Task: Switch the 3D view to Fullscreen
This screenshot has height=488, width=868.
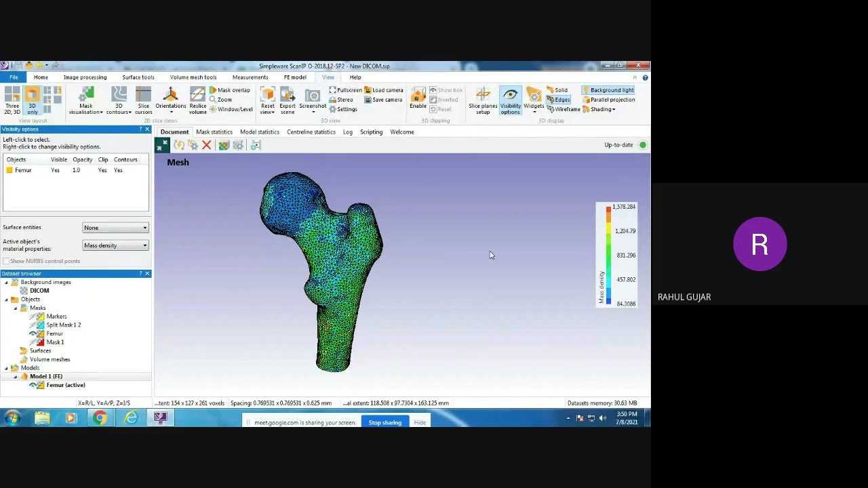Action: (345, 90)
